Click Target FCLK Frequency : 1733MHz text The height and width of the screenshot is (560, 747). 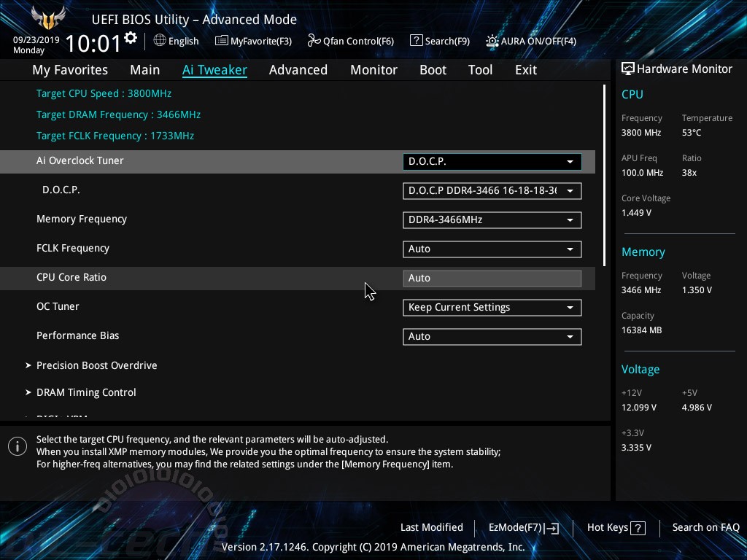point(115,136)
